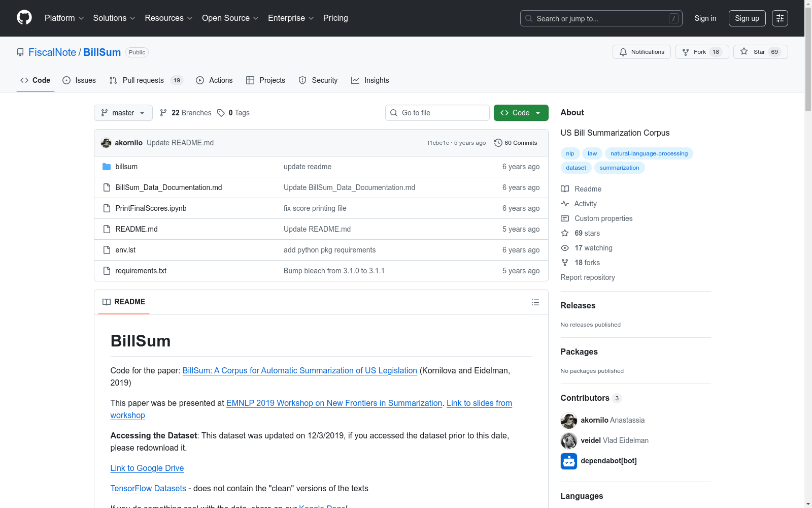
Task: Click the repository icon beside FiscalNote
Action: coord(20,52)
